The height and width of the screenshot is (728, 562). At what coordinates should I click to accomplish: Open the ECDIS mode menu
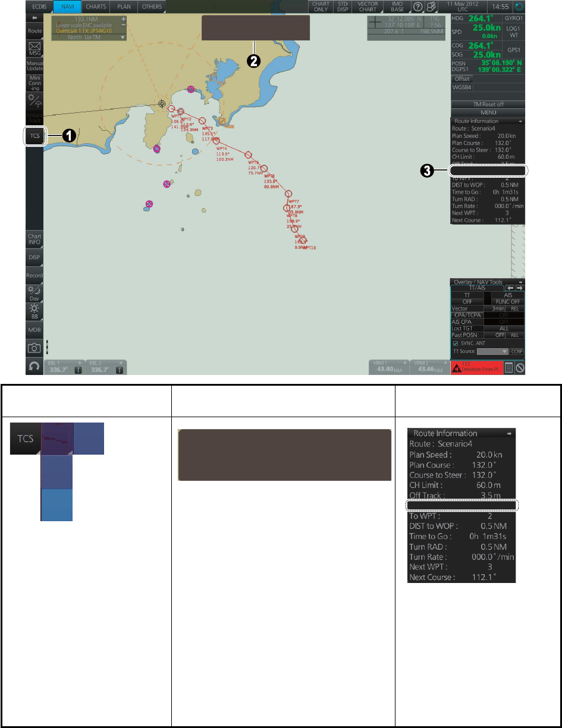(x=39, y=7)
